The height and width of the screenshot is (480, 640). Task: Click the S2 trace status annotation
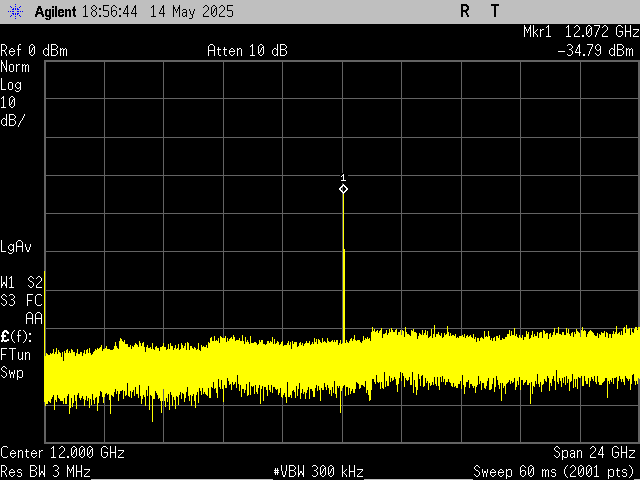pyautogui.click(x=35, y=282)
